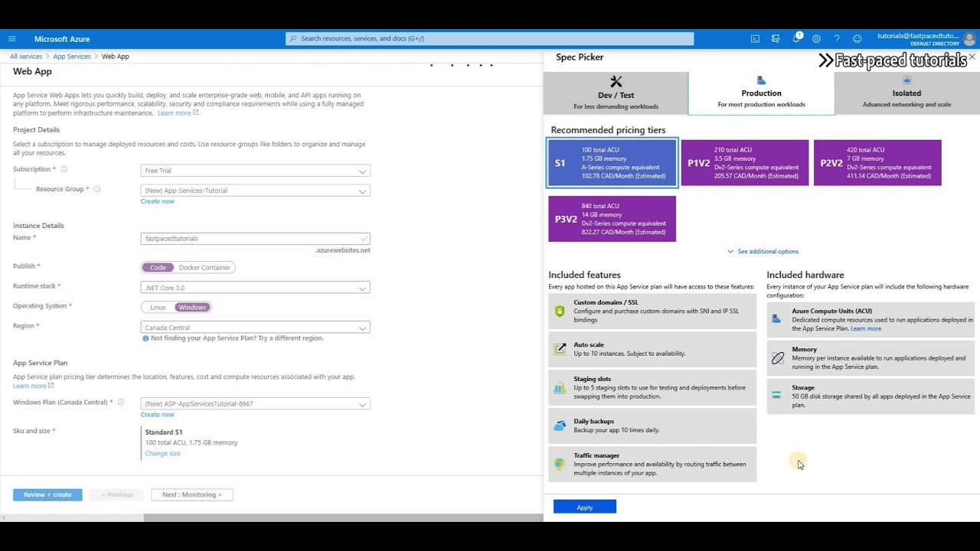
Task: Click Review + create button
Action: [x=47, y=494]
